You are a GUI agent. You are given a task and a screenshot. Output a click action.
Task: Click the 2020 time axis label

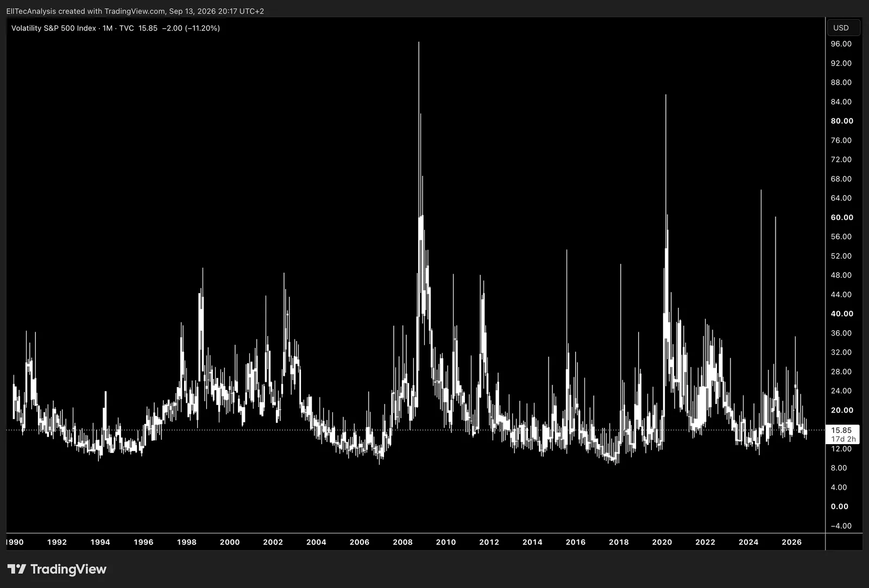662,542
